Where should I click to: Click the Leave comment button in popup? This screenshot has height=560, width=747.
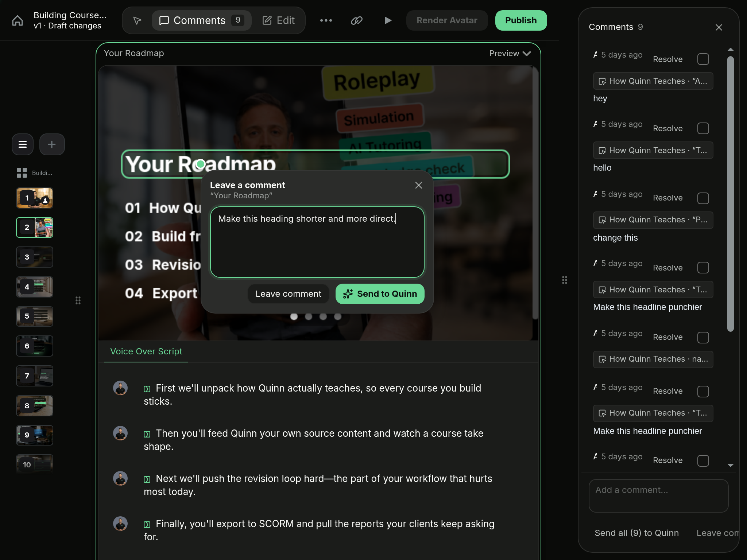288,294
